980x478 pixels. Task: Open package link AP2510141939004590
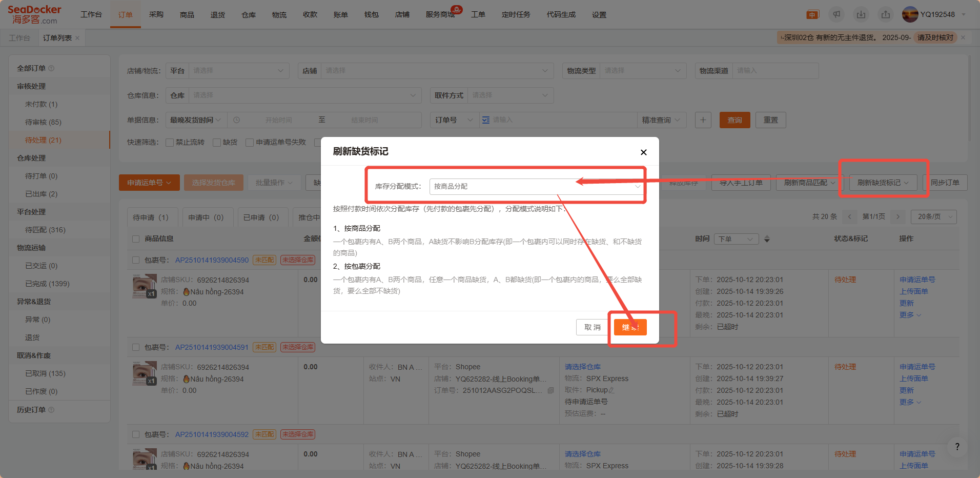tap(212, 260)
